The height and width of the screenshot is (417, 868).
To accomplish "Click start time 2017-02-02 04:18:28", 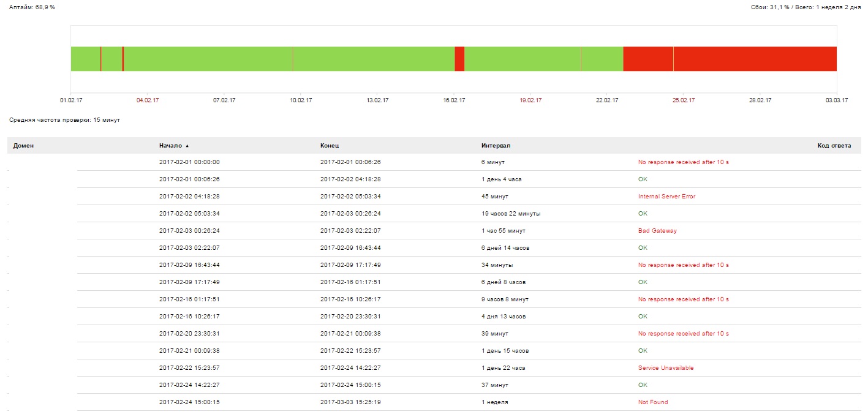I will [x=189, y=197].
